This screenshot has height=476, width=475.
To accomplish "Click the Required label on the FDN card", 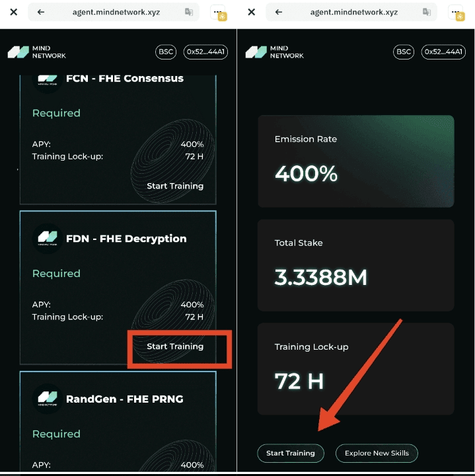I will point(56,274).
